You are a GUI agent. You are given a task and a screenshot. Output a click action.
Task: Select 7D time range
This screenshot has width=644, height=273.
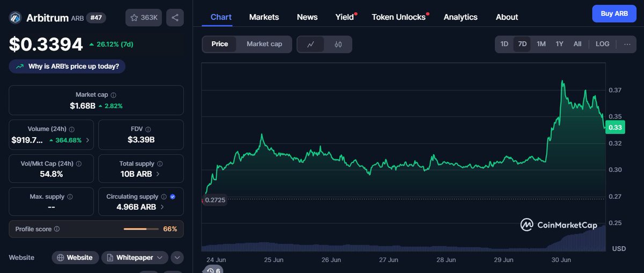coord(522,44)
